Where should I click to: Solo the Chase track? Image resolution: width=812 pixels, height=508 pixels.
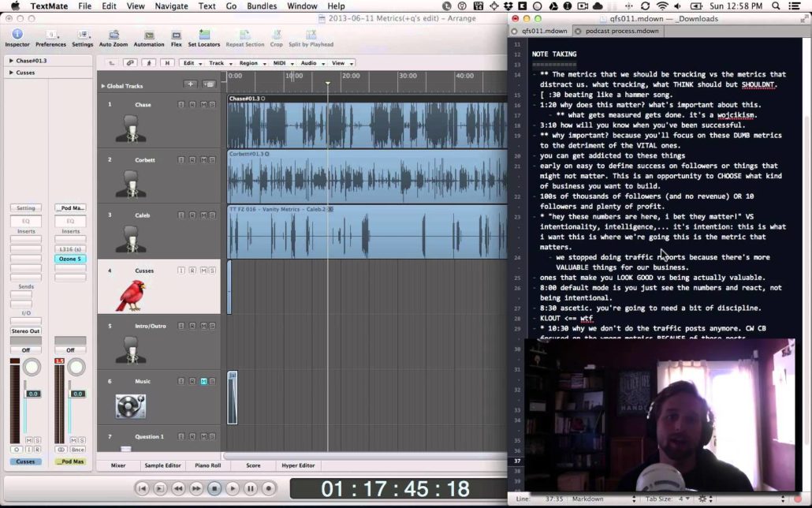coord(212,104)
